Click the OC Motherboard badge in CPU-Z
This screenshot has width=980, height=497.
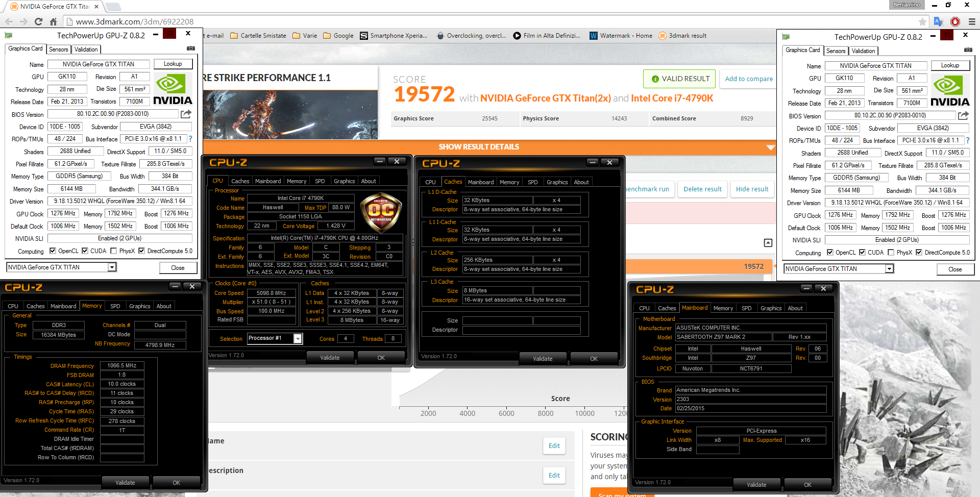[x=381, y=211]
